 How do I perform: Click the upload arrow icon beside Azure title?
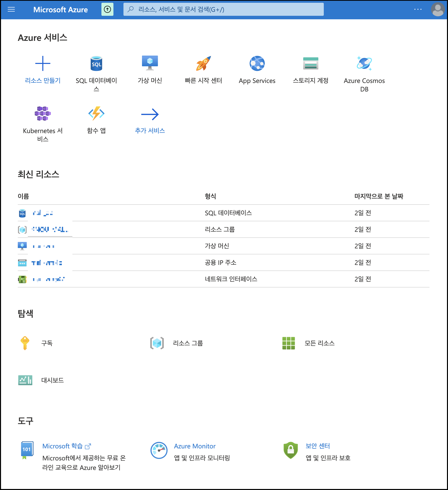[x=107, y=10]
